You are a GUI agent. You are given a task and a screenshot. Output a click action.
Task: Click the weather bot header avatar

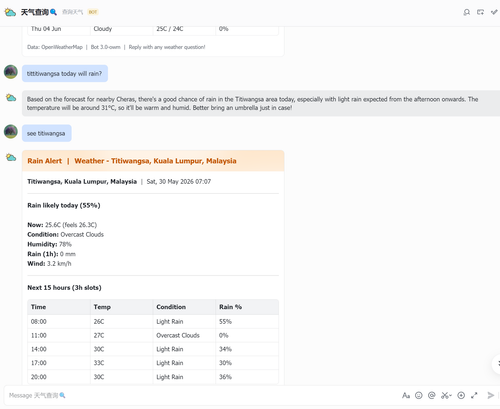pyautogui.click(x=10, y=12)
